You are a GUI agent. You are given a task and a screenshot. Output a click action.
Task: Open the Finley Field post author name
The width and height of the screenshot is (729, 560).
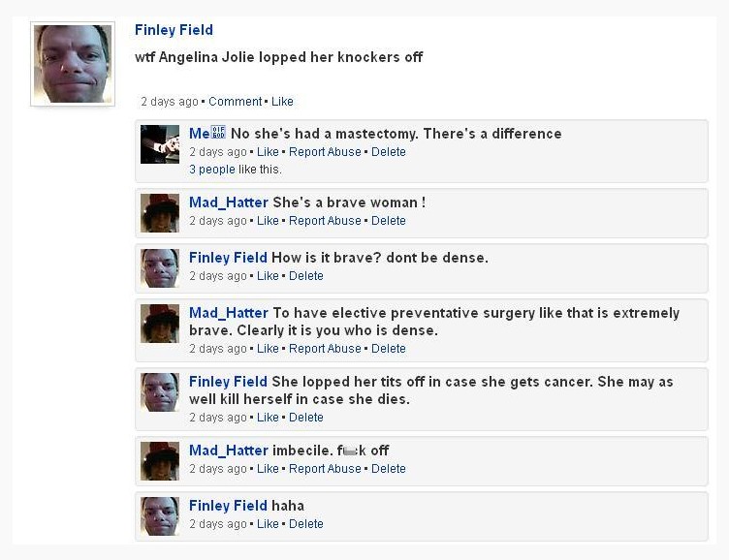pos(174,30)
